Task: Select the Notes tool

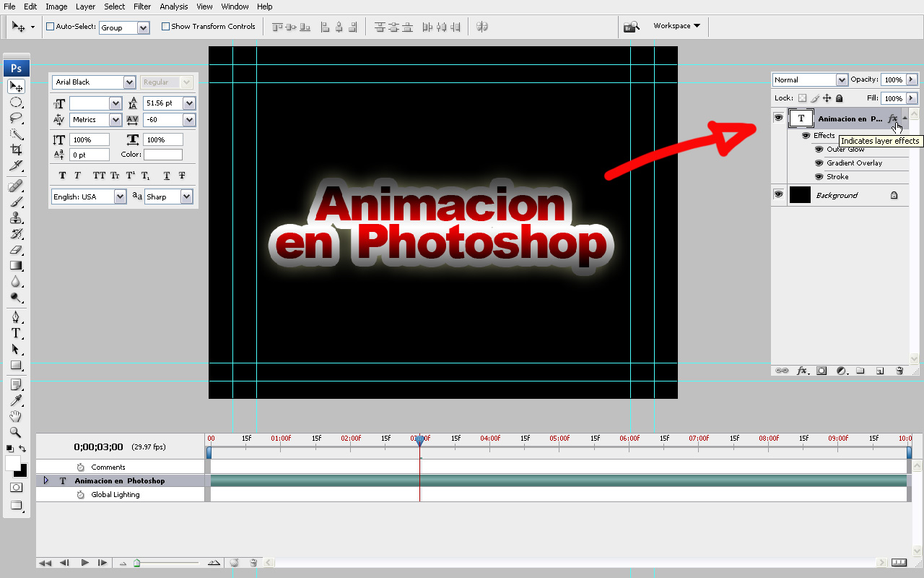Action: tap(16, 385)
